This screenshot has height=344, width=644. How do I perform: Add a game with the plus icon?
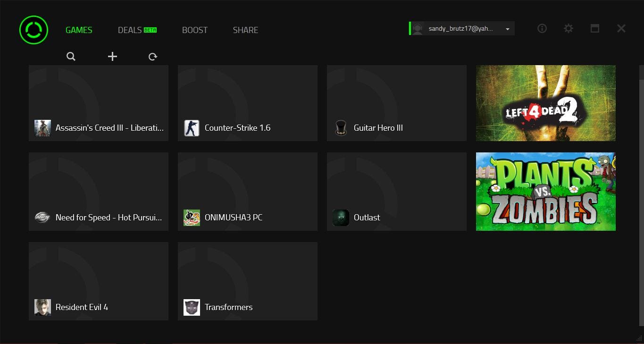(x=112, y=57)
